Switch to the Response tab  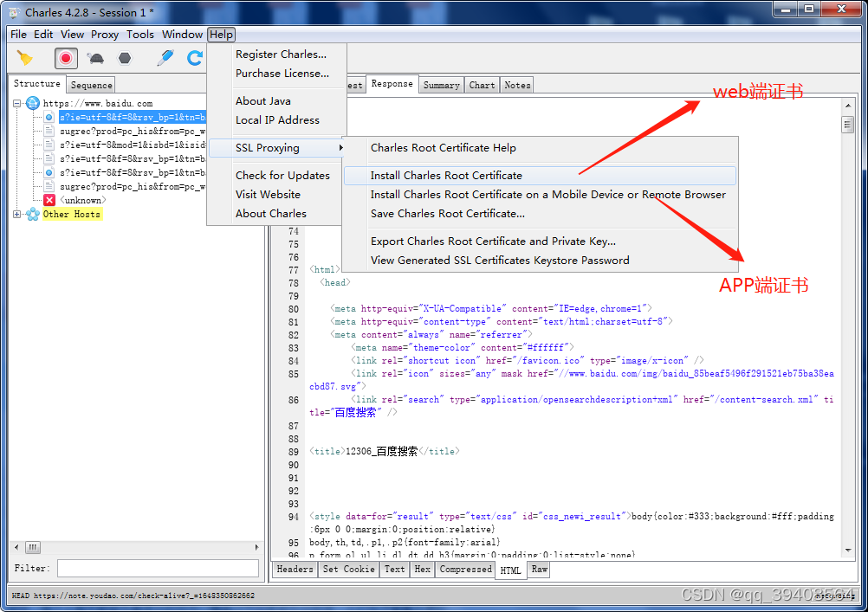[x=392, y=84]
